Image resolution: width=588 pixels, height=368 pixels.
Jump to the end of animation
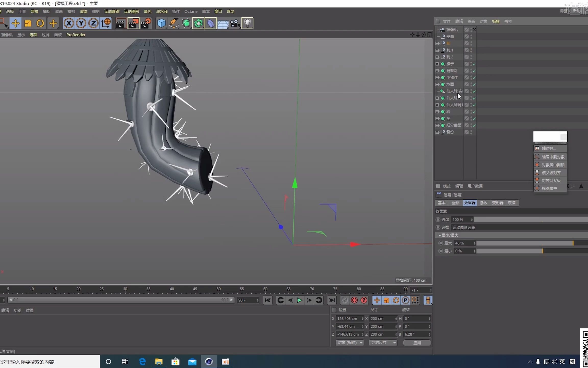[332, 300]
